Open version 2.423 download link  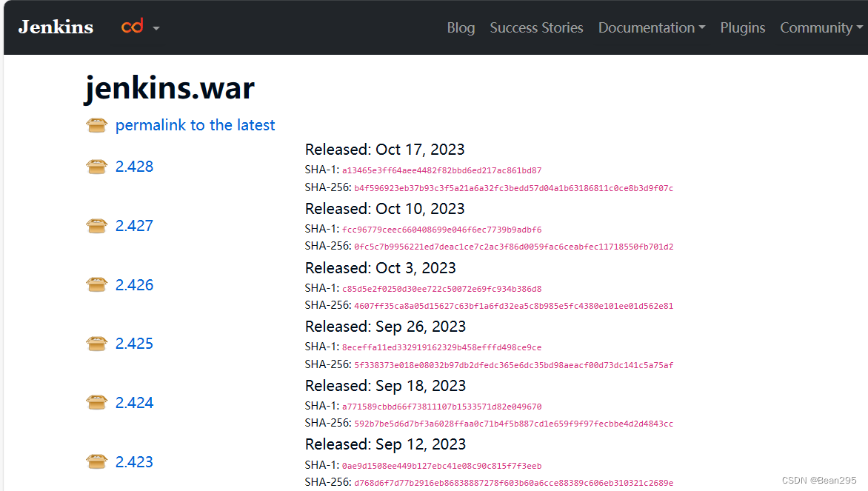pyautogui.click(x=135, y=461)
